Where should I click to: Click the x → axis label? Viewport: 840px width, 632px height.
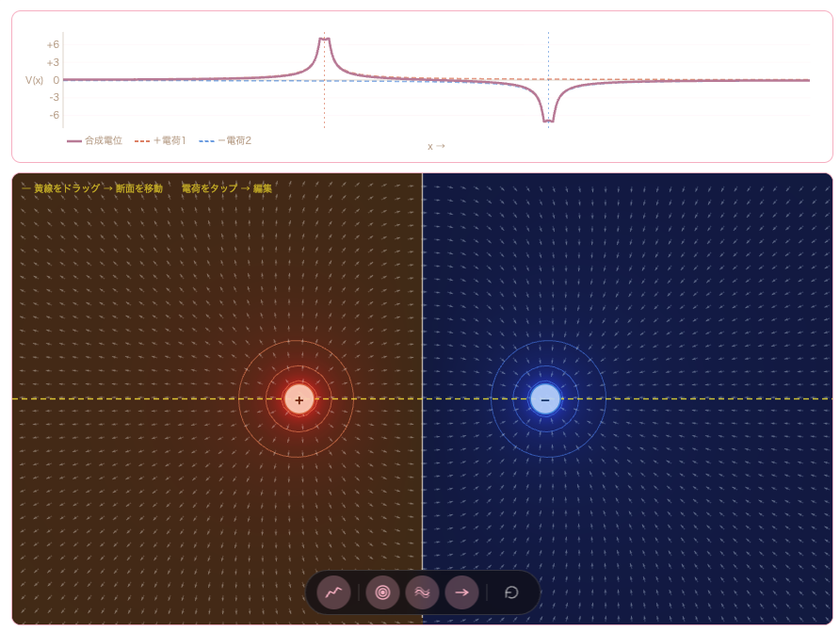(436, 146)
